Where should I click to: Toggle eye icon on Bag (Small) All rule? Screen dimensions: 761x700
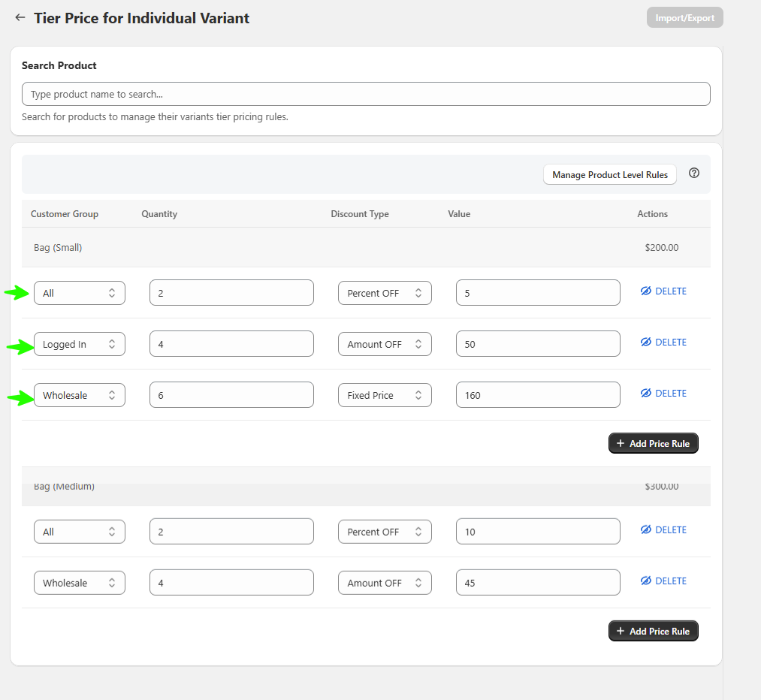[646, 291]
